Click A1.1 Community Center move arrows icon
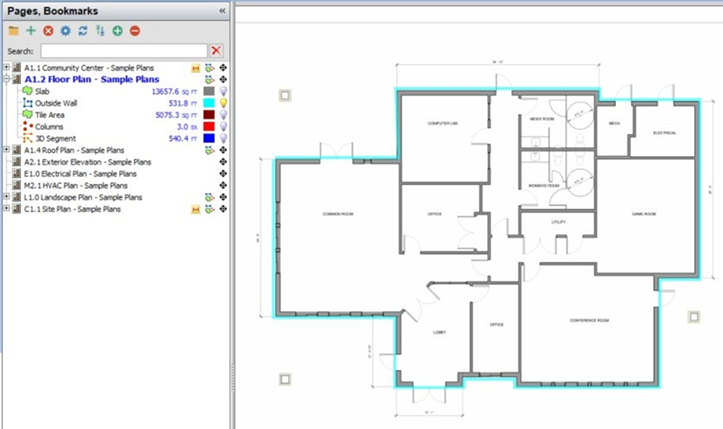This screenshot has width=723, height=429. [223, 68]
